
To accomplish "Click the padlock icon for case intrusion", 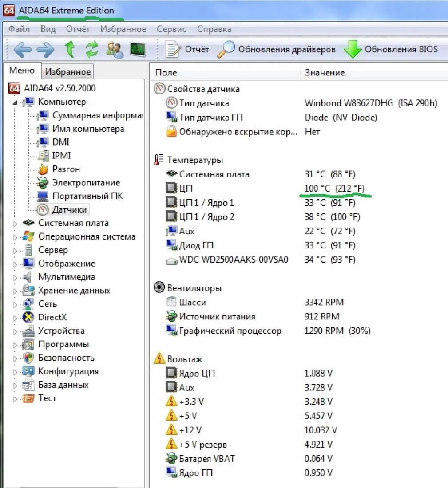I will click(x=171, y=131).
